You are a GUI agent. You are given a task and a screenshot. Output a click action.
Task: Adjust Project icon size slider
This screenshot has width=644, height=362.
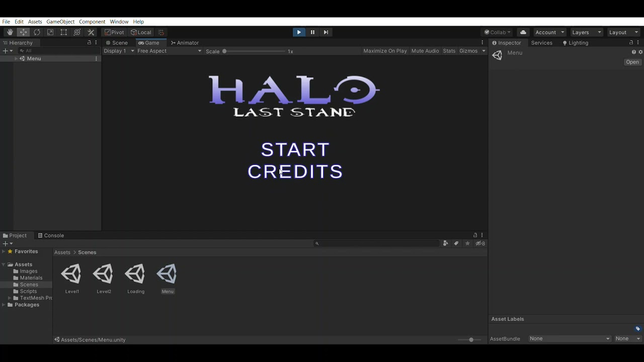point(471,340)
